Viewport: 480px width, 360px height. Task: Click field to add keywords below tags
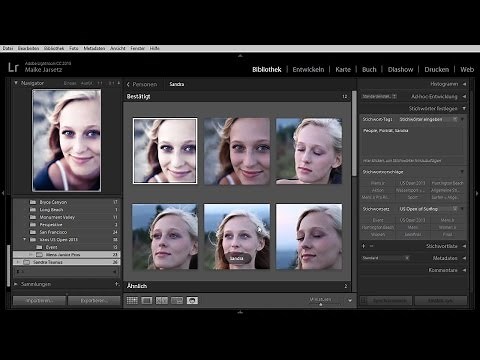point(413,161)
